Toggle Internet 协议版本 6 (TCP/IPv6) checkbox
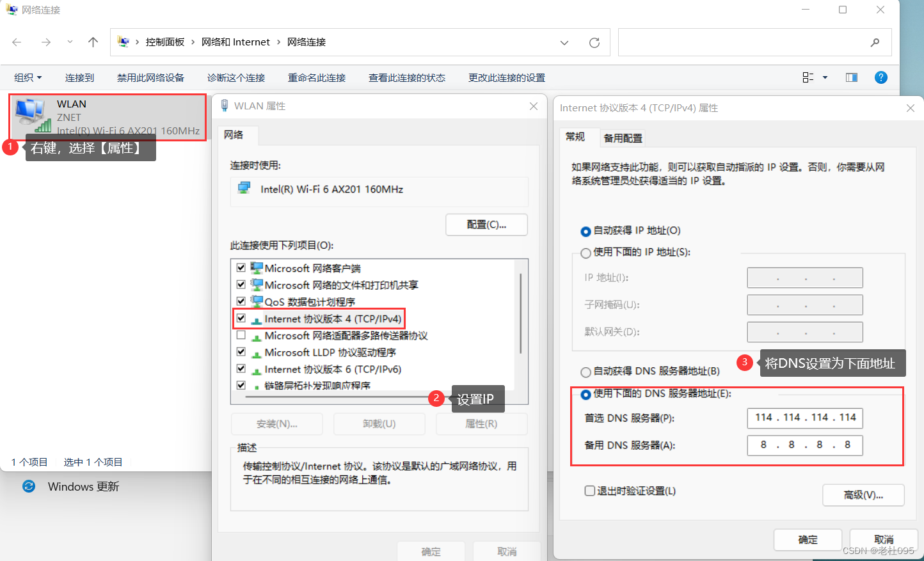The width and height of the screenshot is (924, 561). click(241, 368)
